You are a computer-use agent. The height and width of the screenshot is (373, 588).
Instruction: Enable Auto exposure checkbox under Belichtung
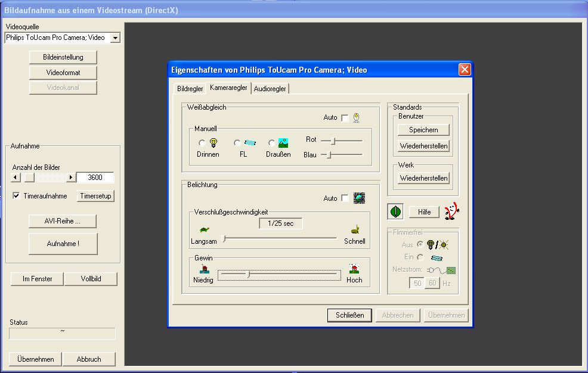coord(345,198)
